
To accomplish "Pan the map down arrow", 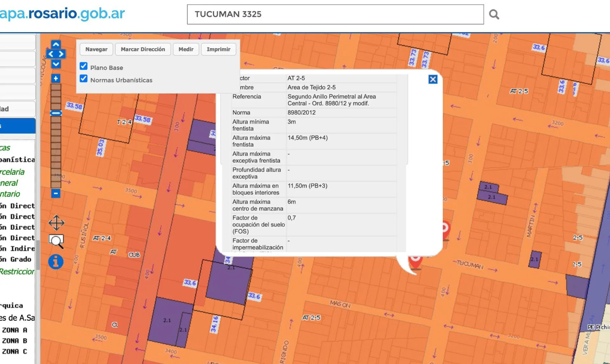I will 56,64.
